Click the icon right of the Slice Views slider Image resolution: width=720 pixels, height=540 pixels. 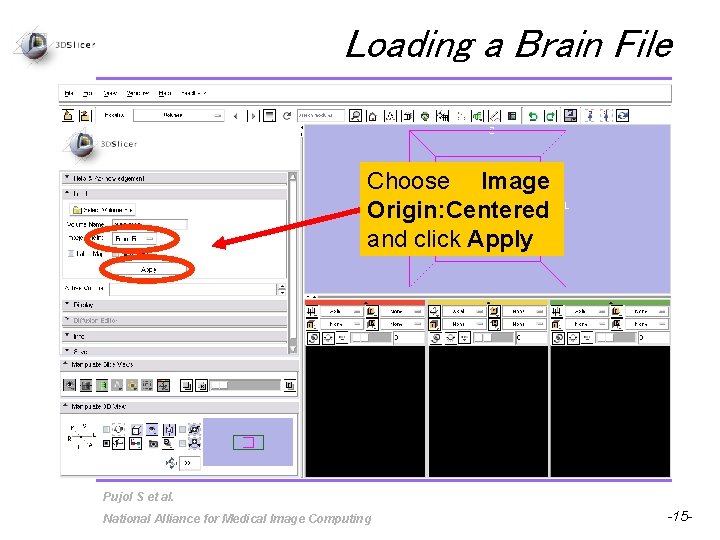(x=289, y=385)
